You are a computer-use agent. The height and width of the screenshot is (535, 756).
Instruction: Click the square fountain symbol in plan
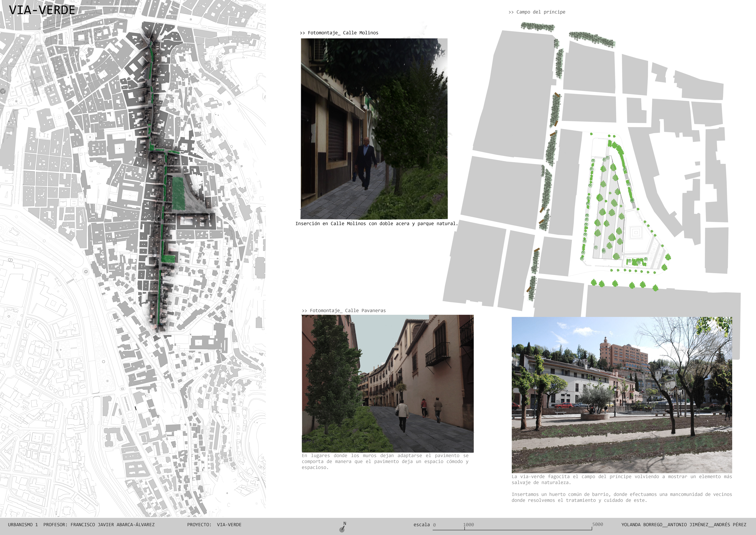pyautogui.click(x=636, y=233)
